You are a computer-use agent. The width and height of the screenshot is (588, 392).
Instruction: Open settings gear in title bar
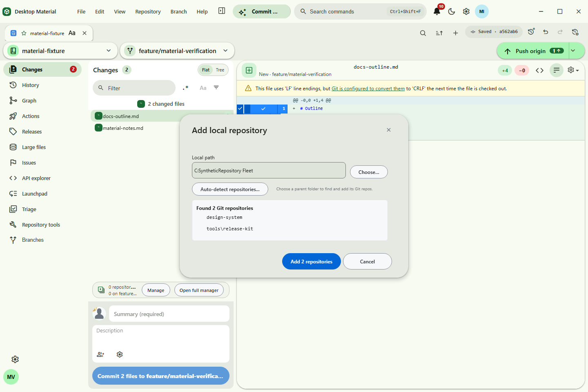[x=466, y=11]
